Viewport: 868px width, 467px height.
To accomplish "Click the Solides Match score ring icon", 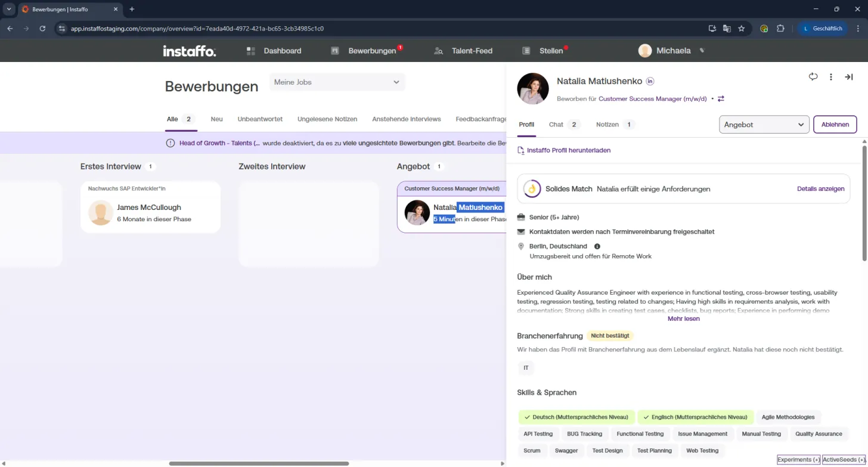I will (531, 189).
